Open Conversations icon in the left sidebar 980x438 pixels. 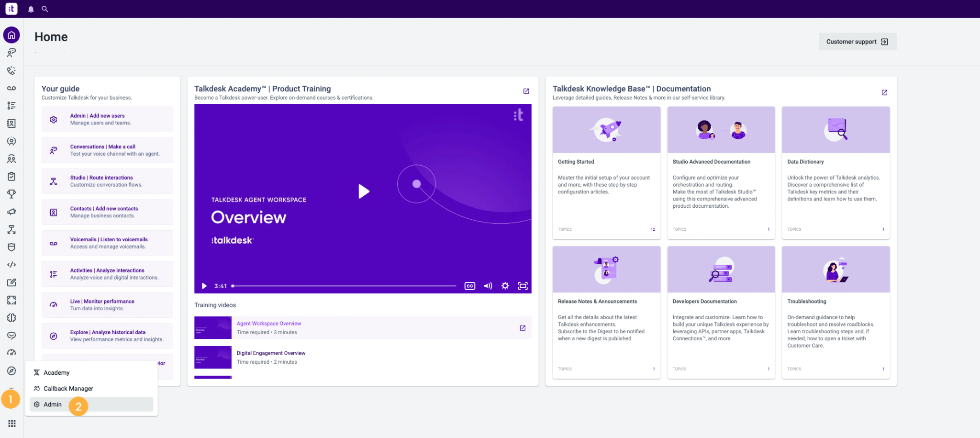pyautogui.click(x=11, y=53)
